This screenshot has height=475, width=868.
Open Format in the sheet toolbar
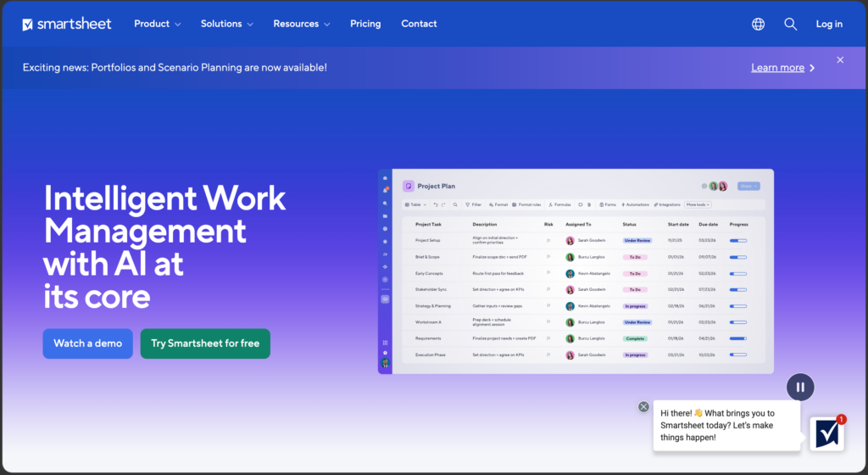tap(498, 204)
